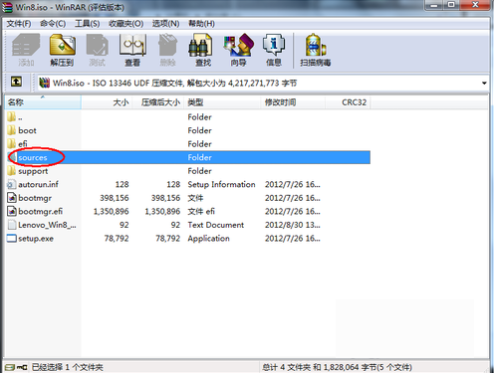Click status bar total files summary
The height and width of the screenshot is (373, 495).
(337, 367)
